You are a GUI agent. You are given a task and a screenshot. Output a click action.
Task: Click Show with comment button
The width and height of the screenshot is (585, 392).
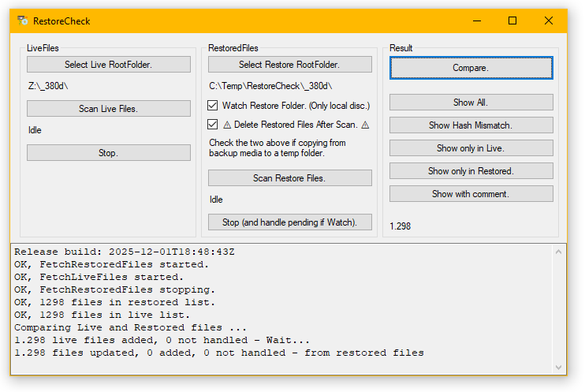(x=471, y=194)
